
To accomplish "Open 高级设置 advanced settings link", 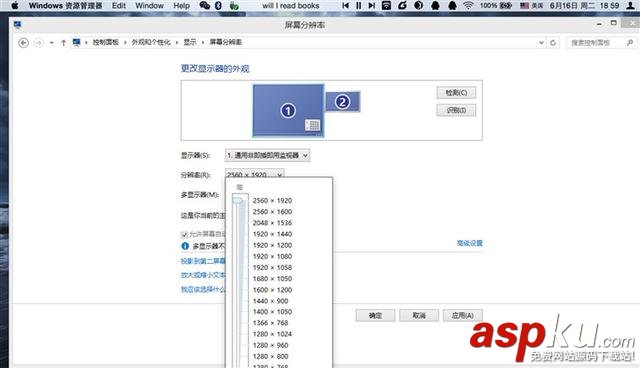I will pos(469,243).
